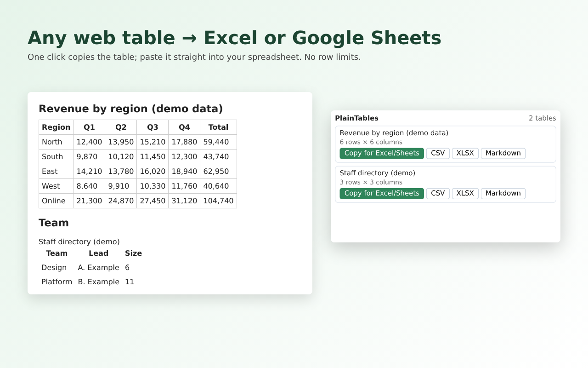Click the Region column header
Screen dimensions: 588x368
(56, 127)
